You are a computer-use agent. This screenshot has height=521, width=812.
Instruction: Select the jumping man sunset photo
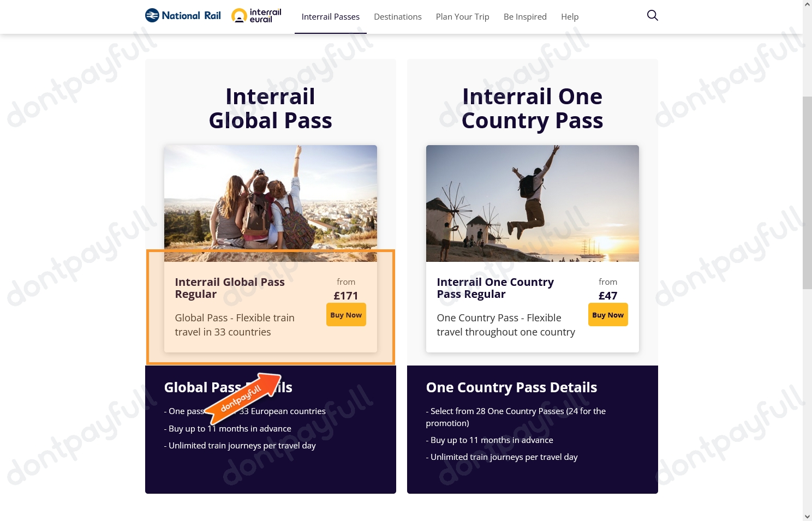[533, 203]
